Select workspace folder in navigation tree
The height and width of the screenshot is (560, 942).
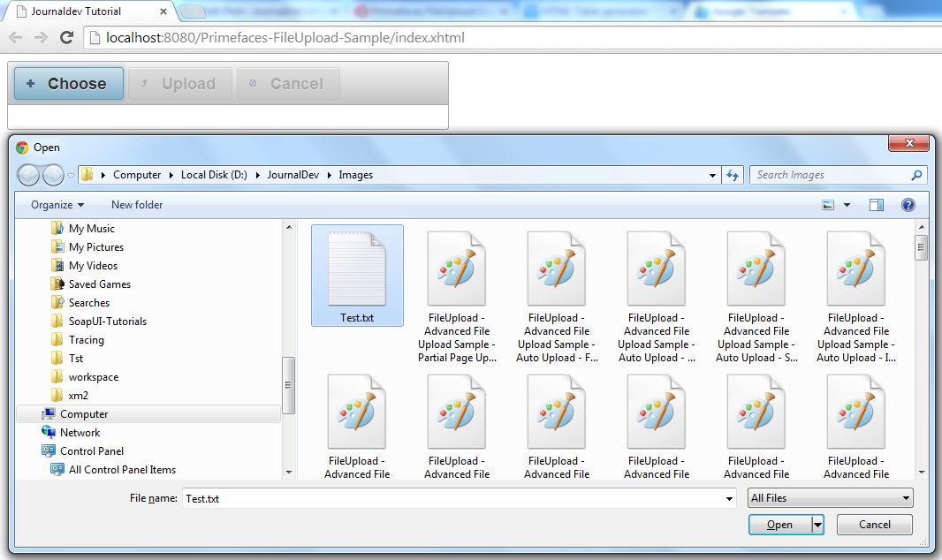point(93,376)
